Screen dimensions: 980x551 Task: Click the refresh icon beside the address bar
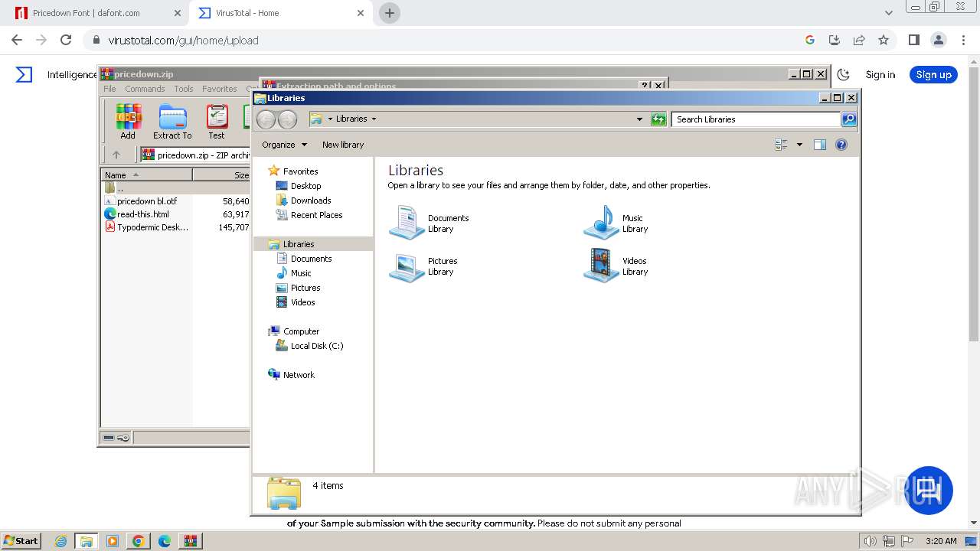[658, 119]
